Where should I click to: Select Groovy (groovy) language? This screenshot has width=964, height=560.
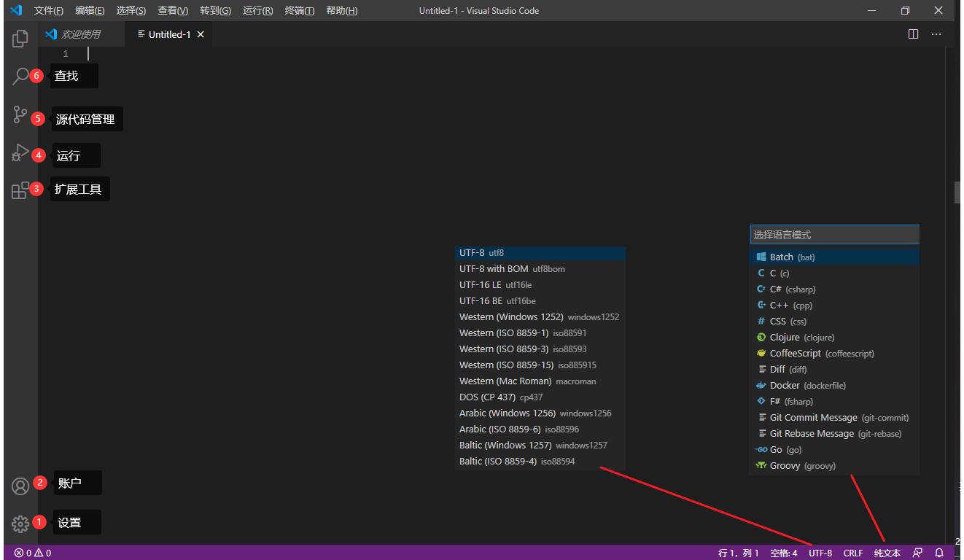834,465
